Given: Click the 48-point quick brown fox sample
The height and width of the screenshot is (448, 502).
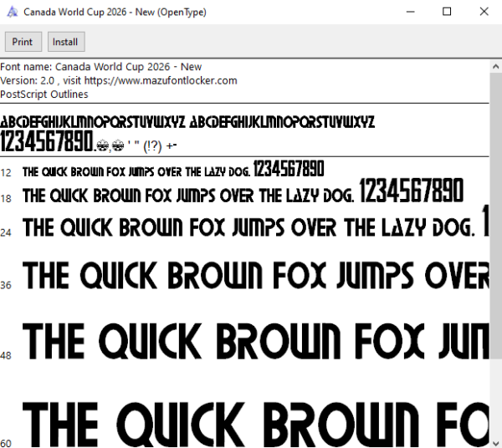Looking at the screenshot, I should pos(256,341).
